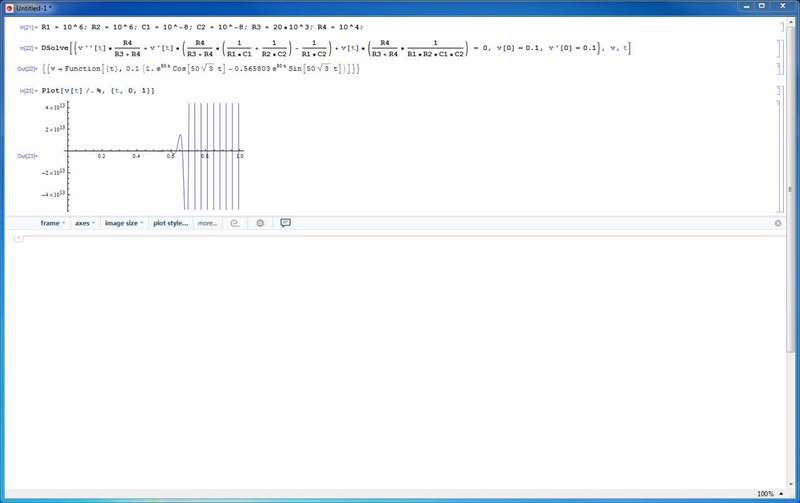Image resolution: width=800 pixels, height=503 pixels.
Task: Select the In[23] Plot input cell bracket
Action: click(x=779, y=90)
